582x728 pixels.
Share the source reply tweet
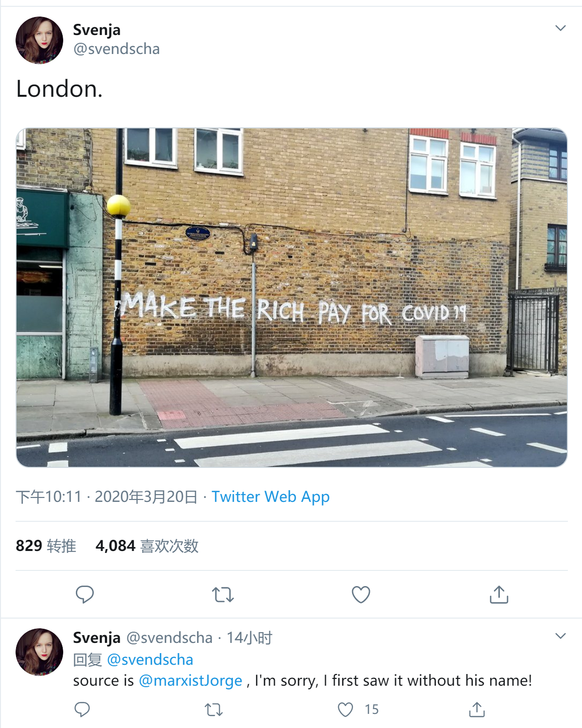click(x=477, y=710)
